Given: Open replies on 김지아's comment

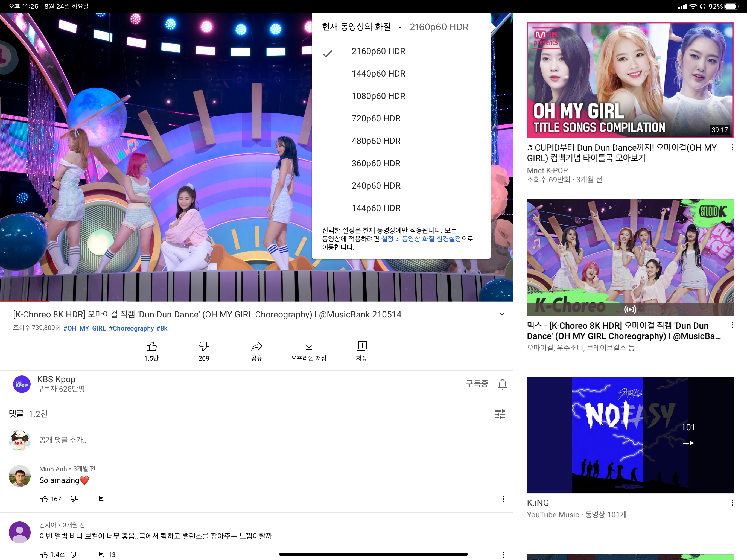Looking at the screenshot, I should coord(102,555).
